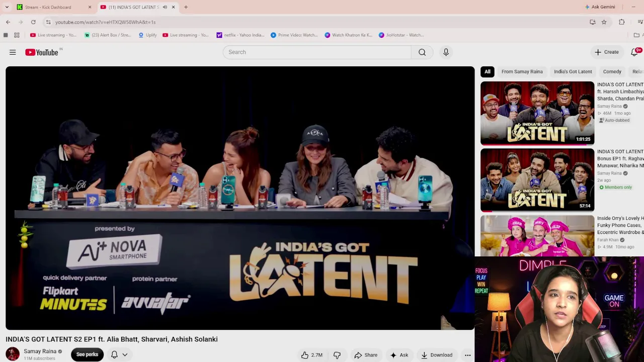Screen dimensions: 644x362
Task: Open all bookmarks folder icon
Action: tap(636, 35)
